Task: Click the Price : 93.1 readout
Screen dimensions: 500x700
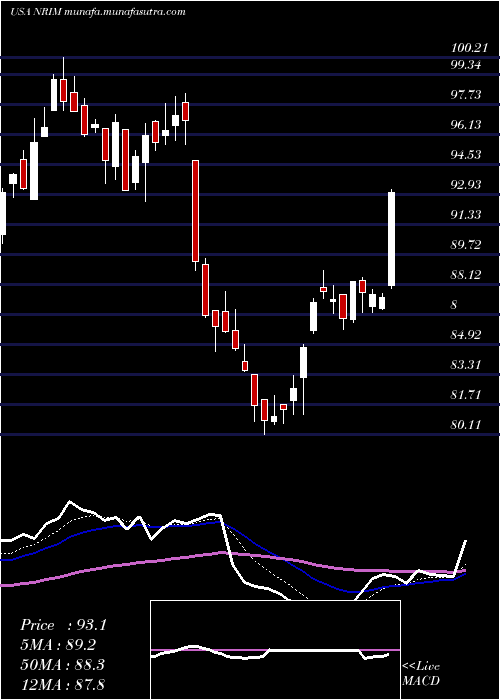Action: click(63, 625)
